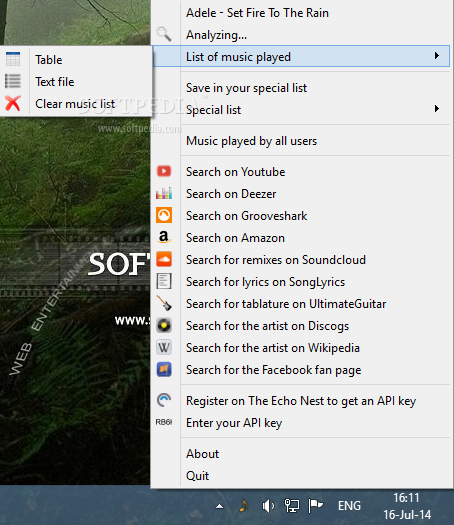The height and width of the screenshot is (525, 454).
Task: Click the SongLyrics document icon
Action: (x=164, y=281)
